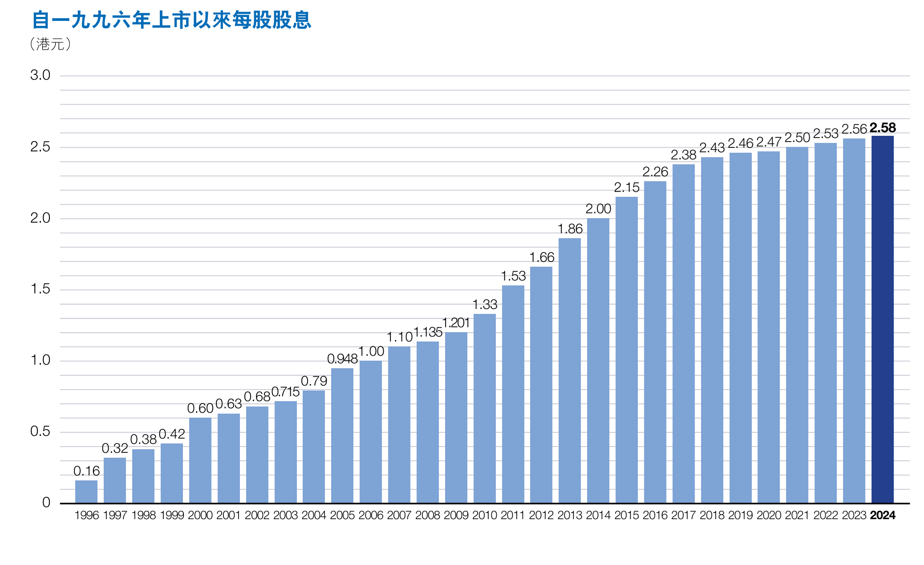This screenshot has width=924, height=565.
Task: Click the 2014 bar showing 2.00
Action: (x=598, y=361)
